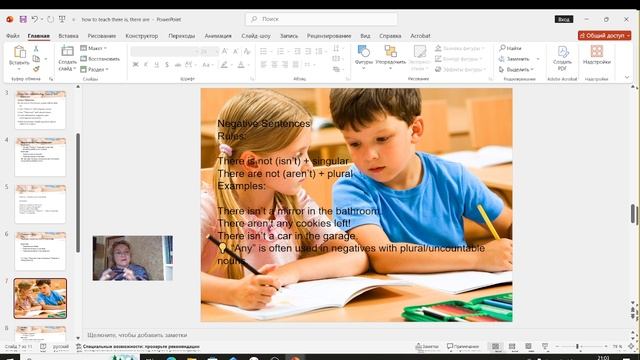The image size is (640, 360).
Task: Switch to the Insert (Вставка) tab
Action: 68,36
